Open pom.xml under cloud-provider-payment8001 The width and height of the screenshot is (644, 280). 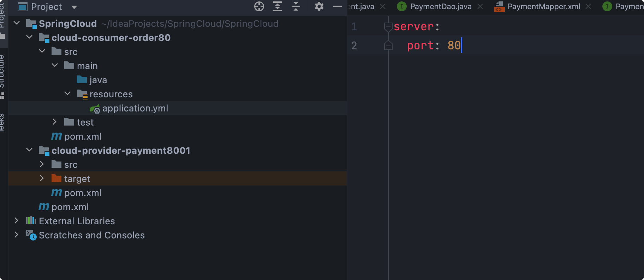click(x=83, y=193)
